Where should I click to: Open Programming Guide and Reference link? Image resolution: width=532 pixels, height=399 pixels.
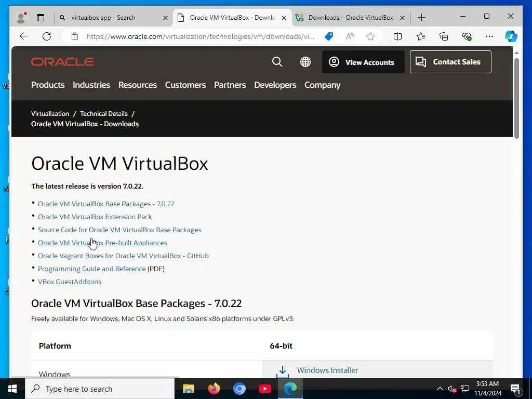91,269
